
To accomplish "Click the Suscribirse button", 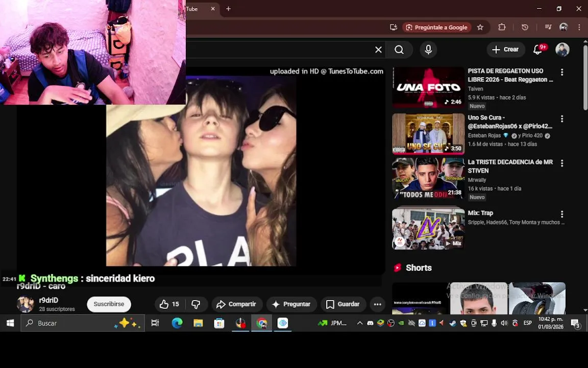I will (x=109, y=304).
